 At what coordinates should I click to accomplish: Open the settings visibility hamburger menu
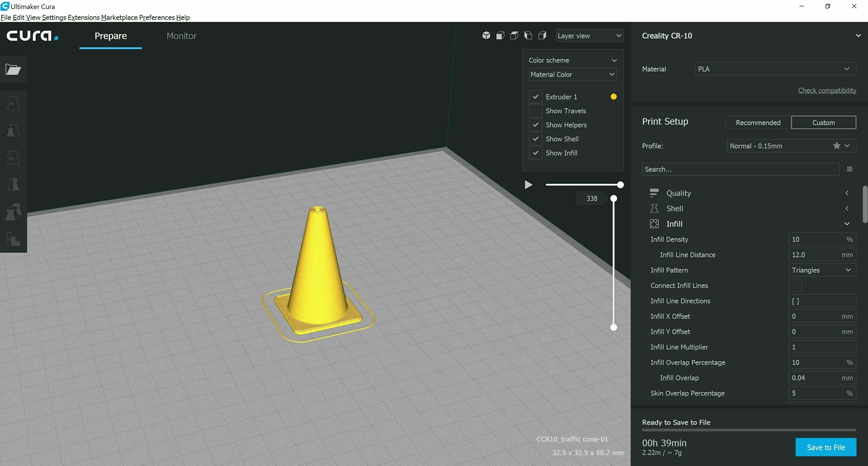click(849, 169)
